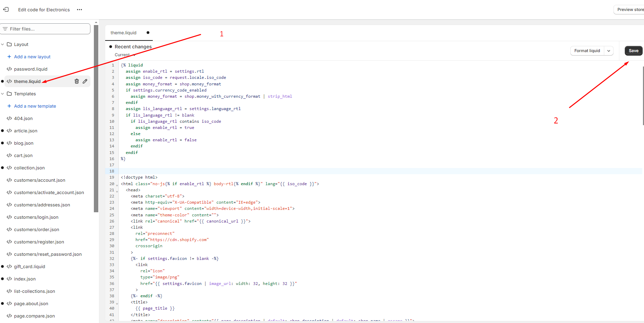The height and width of the screenshot is (323, 644).
Task: Focus the Filter files search field
Action: pos(46,29)
